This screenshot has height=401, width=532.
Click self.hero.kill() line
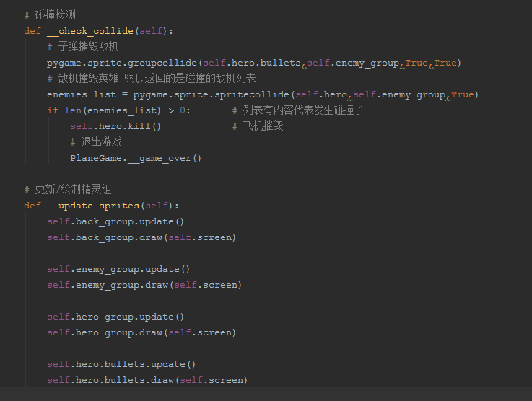[x=115, y=126]
